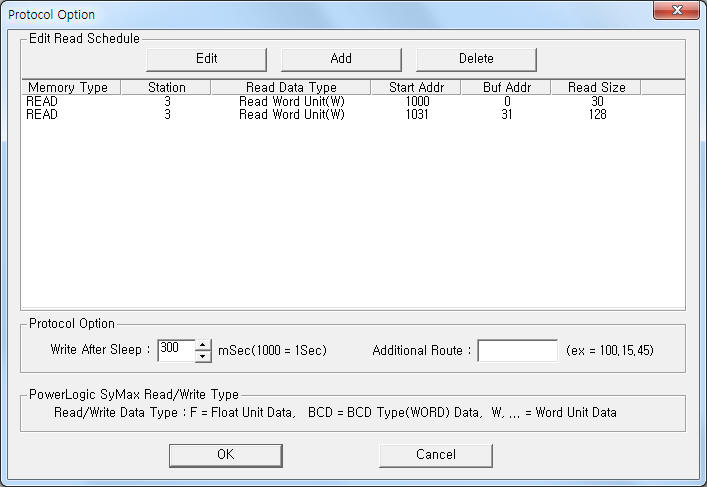
Task: Click the Additional Route text box
Action: (x=517, y=351)
